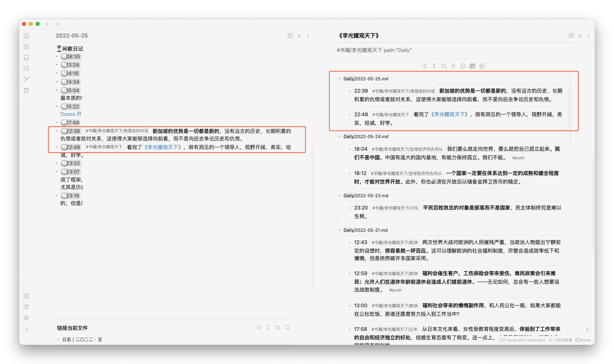Toggle show more context in query toolbar
The image size is (614, 364).
click(x=434, y=66)
